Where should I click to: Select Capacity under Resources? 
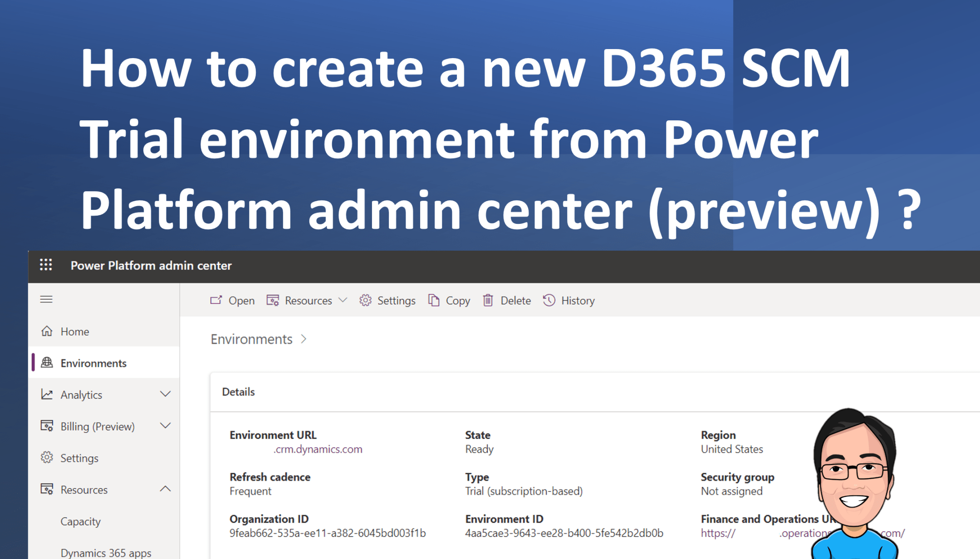(80, 521)
